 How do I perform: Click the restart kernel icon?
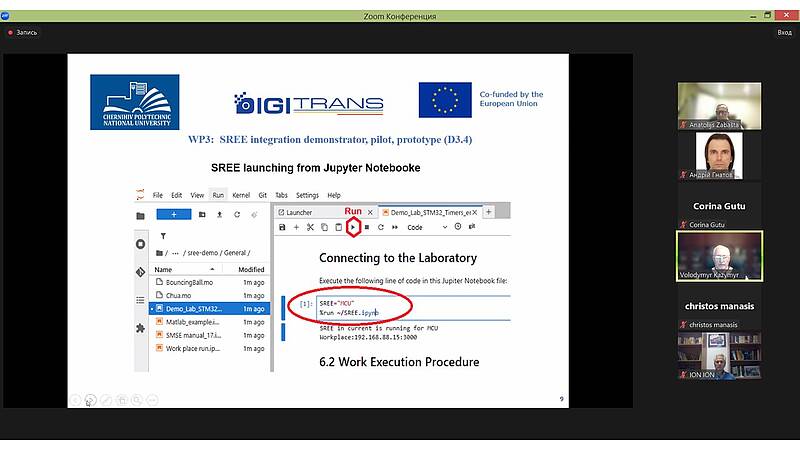point(380,228)
